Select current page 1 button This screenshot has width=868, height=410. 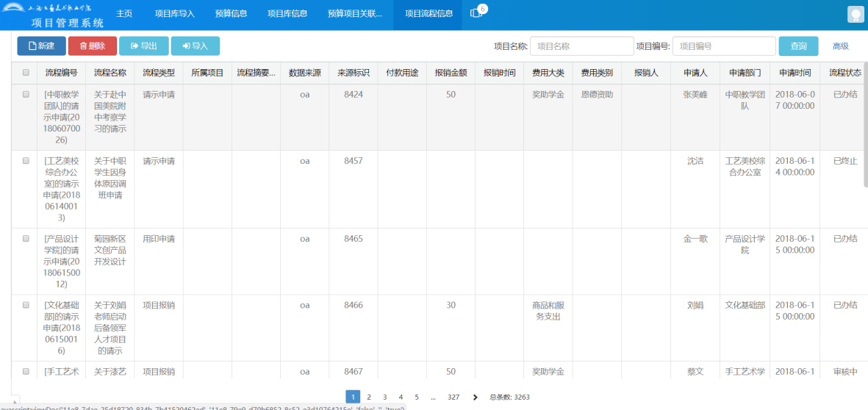[x=353, y=397]
